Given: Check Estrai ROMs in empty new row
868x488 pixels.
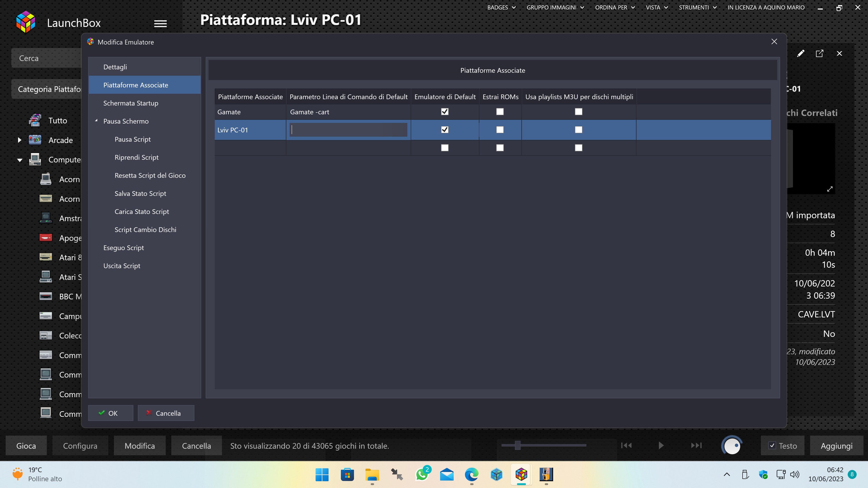Looking at the screenshot, I should [x=500, y=148].
